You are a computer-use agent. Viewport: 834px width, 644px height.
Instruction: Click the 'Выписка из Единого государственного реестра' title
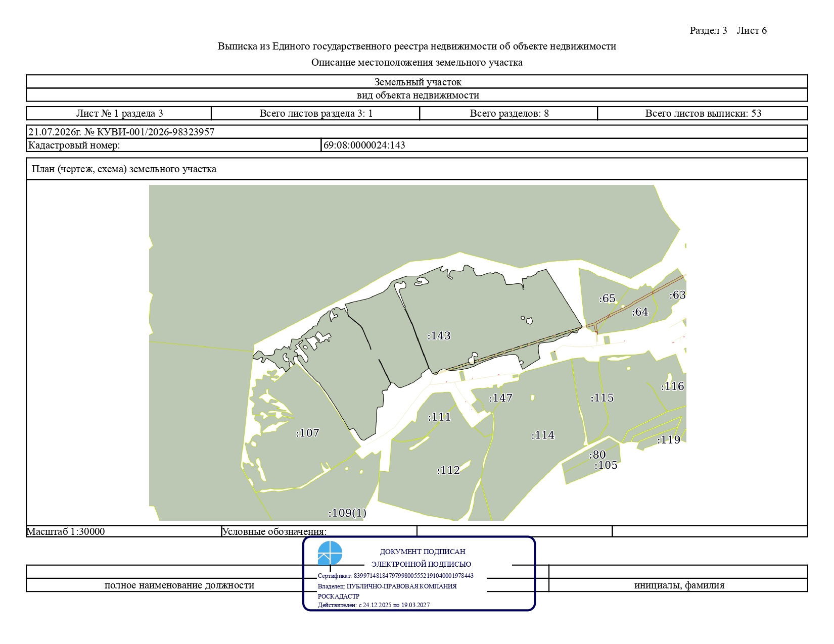(417, 46)
